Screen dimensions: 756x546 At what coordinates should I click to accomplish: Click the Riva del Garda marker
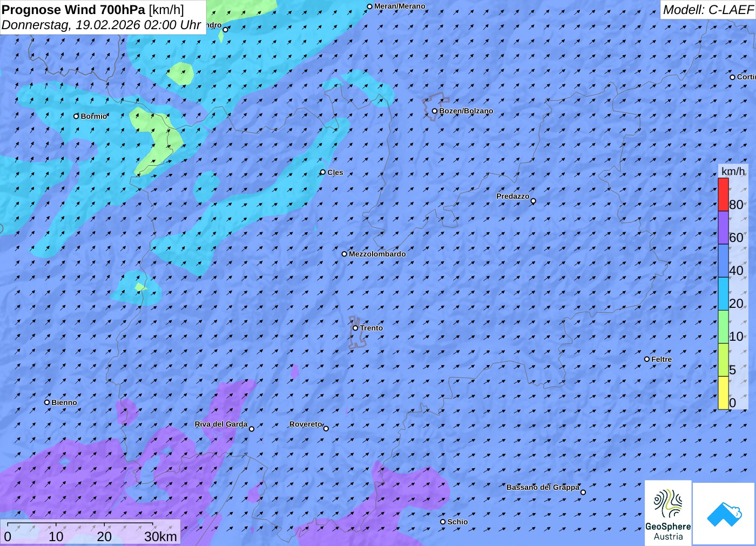point(252,429)
